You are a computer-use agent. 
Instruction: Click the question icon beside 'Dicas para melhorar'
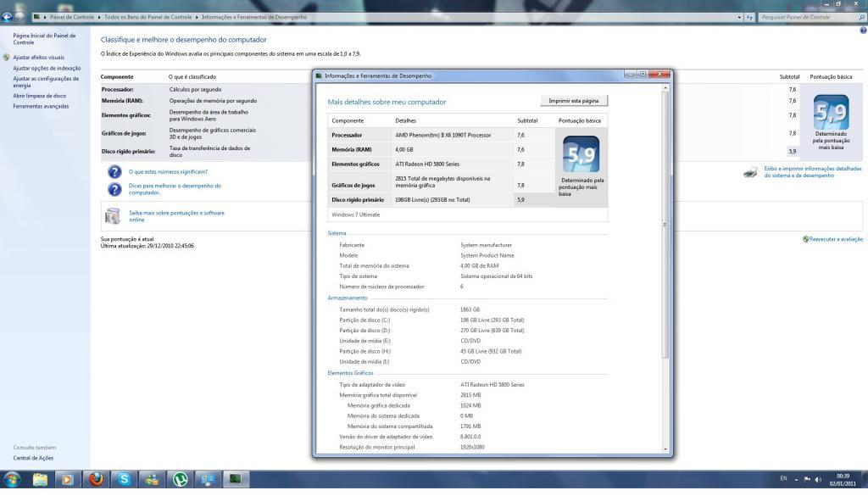[x=114, y=189]
